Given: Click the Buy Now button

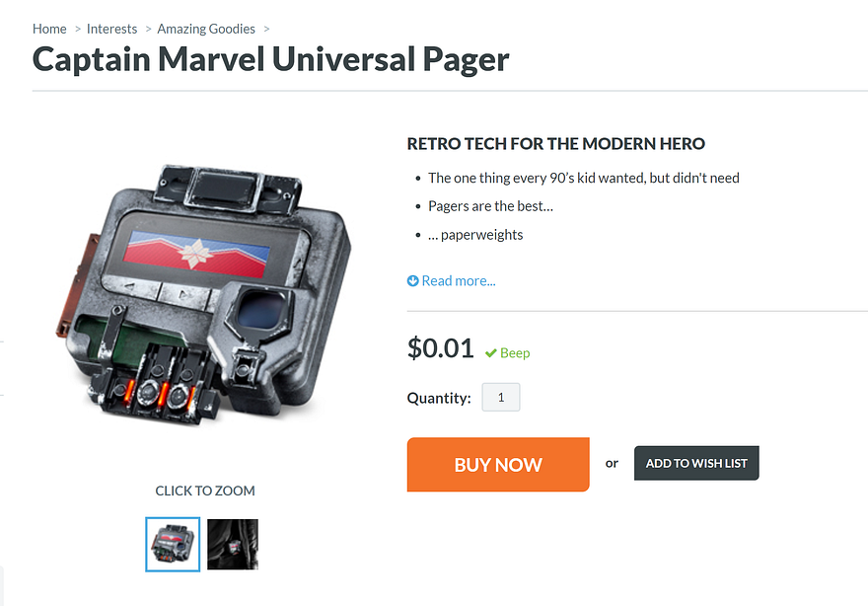Looking at the screenshot, I should coord(498,464).
